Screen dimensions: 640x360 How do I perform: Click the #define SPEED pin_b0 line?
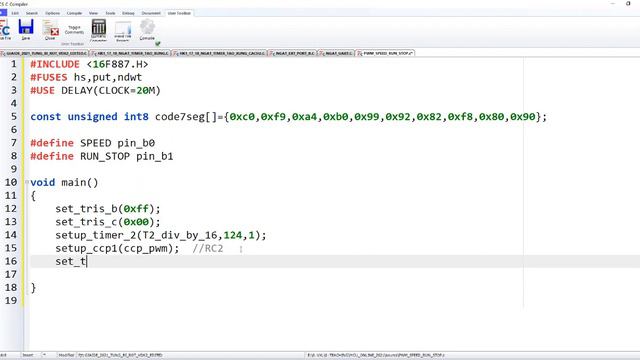93,143
